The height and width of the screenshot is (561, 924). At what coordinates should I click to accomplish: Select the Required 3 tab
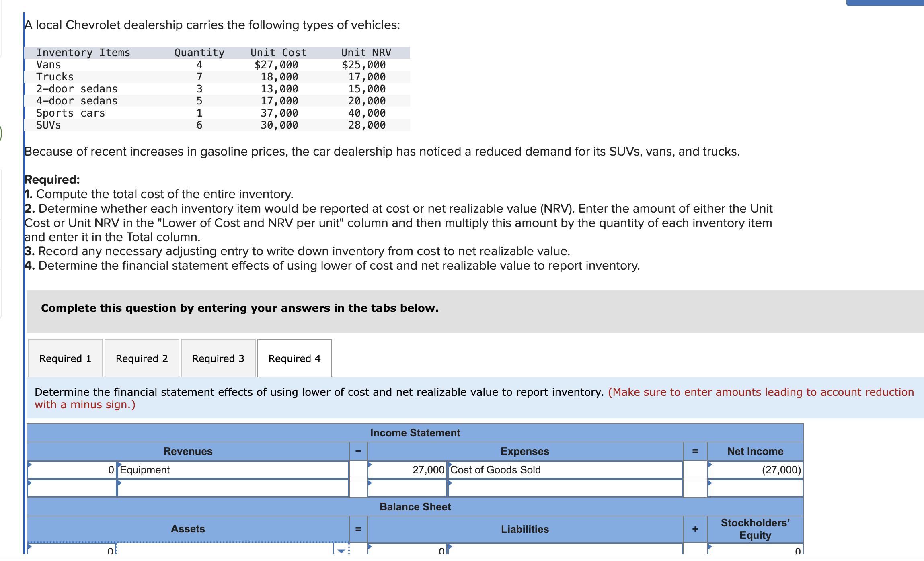tap(218, 358)
